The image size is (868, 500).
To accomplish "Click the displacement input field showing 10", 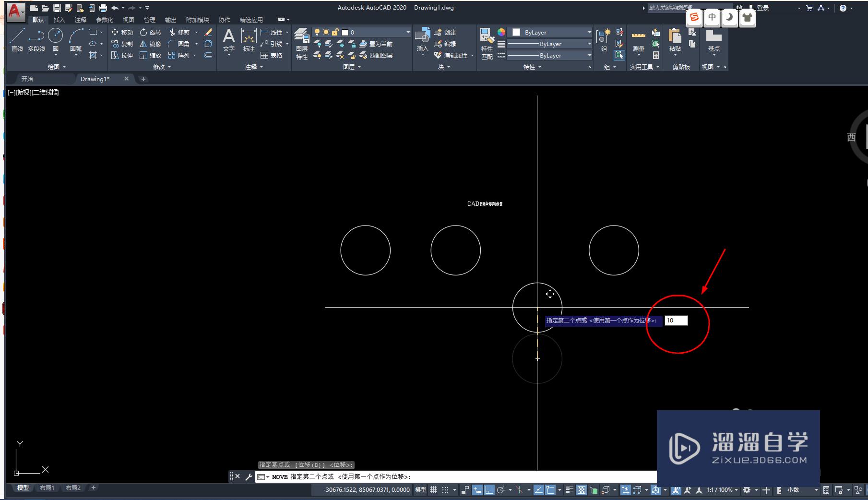I will [676, 321].
